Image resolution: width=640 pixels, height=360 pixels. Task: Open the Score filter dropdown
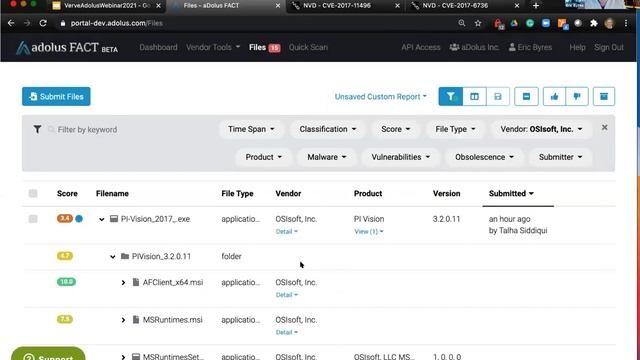tap(396, 129)
